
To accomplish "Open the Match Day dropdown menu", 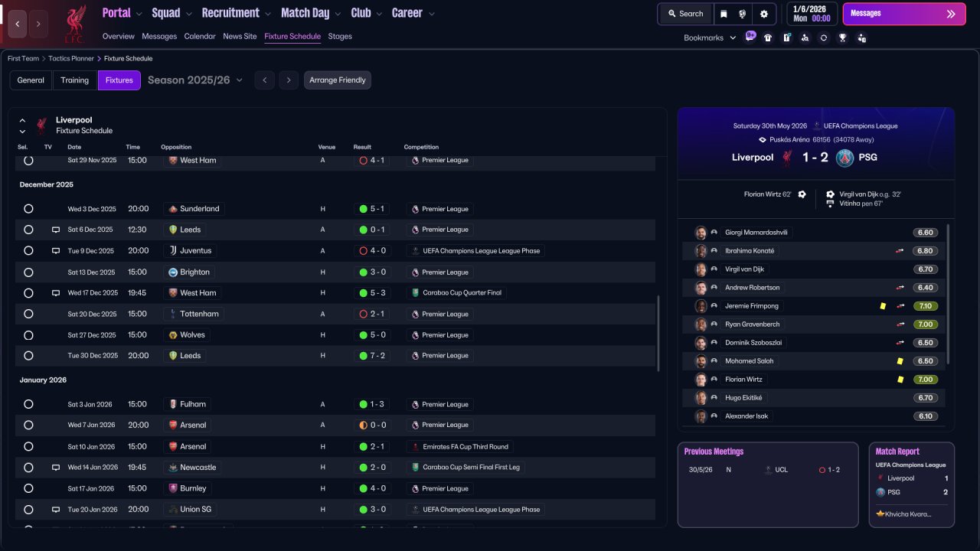I will pyautogui.click(x=311, y=13).
